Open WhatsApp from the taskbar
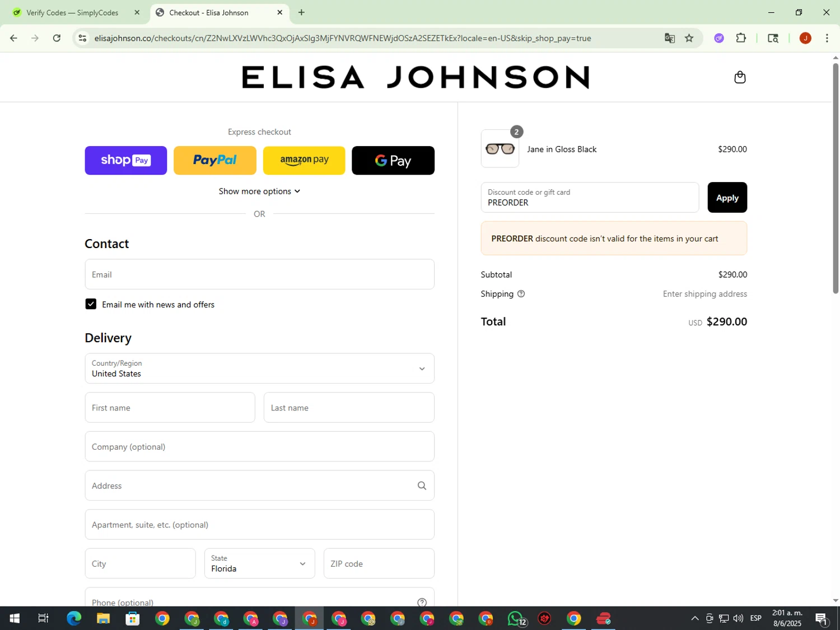 point(516,618)
